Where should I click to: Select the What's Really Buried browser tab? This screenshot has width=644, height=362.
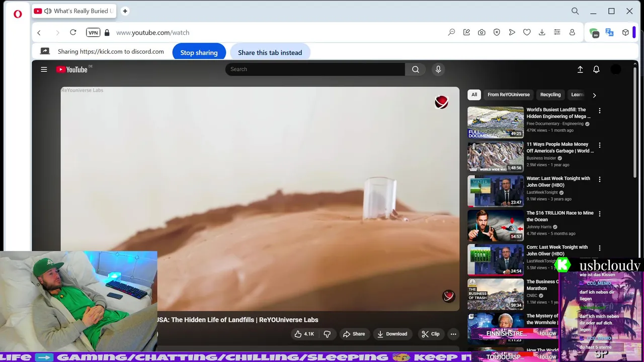click(x=74, y=11)
